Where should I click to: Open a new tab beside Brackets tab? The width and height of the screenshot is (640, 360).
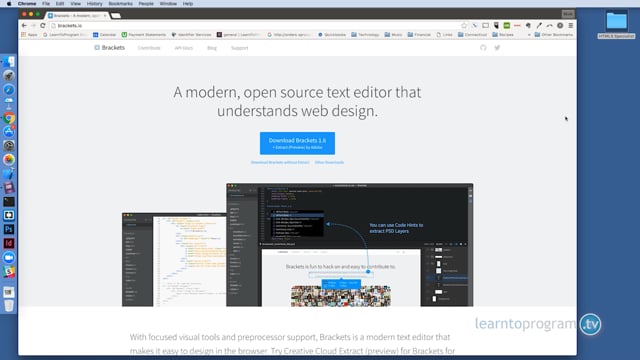click(116, 16)
